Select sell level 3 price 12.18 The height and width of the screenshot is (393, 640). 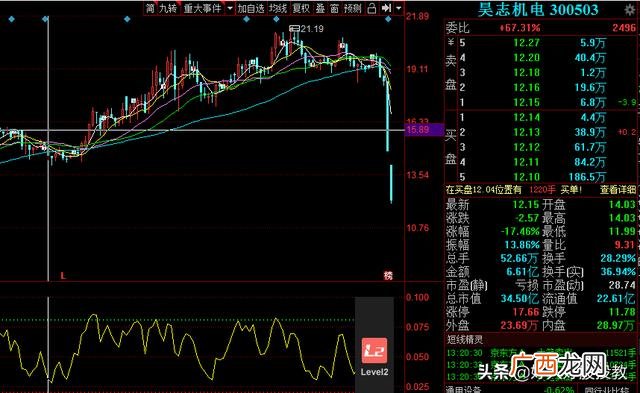click(x=527, y=73)
